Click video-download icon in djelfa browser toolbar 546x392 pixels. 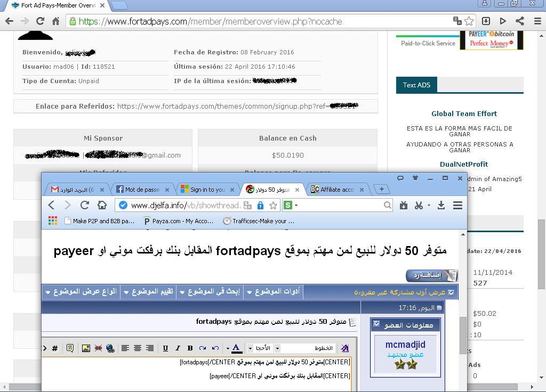(x=404, y=206)
